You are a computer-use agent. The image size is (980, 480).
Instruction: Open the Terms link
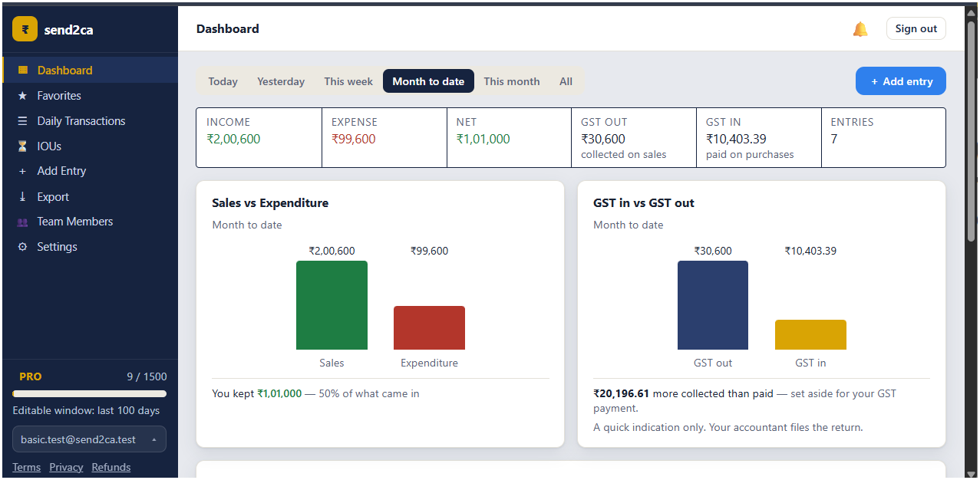click(26, 468)
